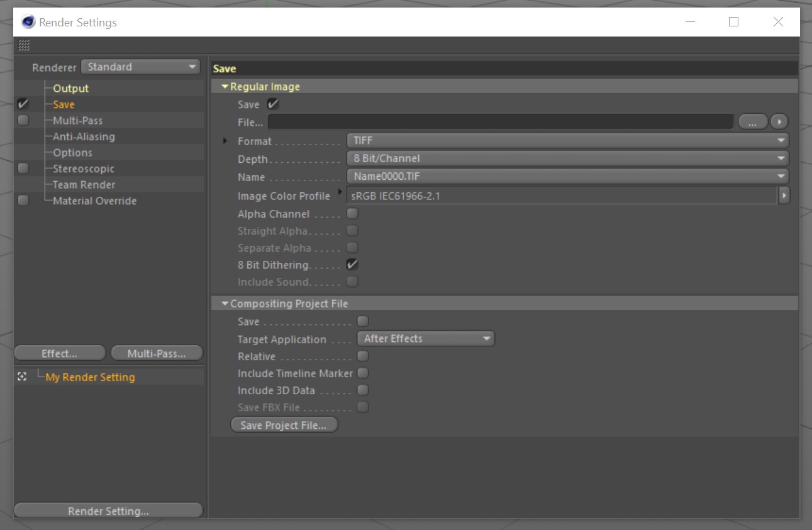The height and width of the screenshot is (530, 812).
Task: Close the Render Settings window
Action: point(778,22)
